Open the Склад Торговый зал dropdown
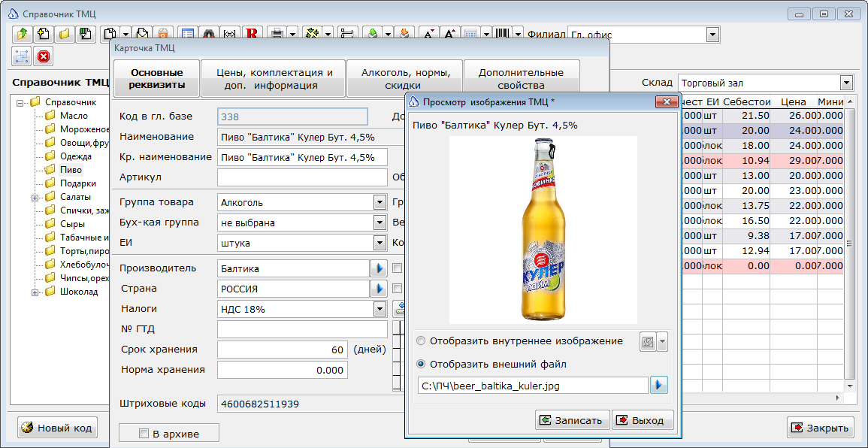The image size is (868, 448). click(846, 83)
